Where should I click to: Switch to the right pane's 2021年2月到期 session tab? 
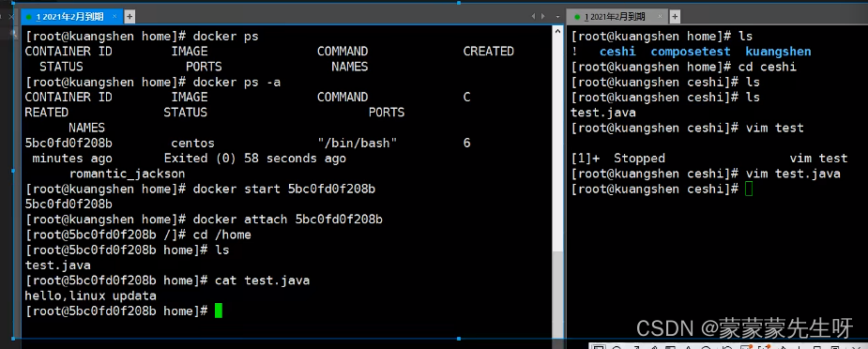point(618,17)
